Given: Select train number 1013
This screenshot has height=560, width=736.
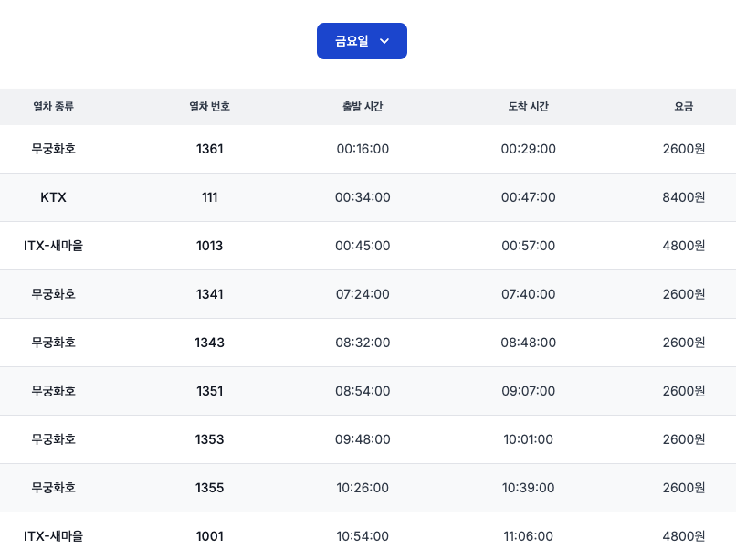Looking at the screenshot, I should (x=210, y=246).
